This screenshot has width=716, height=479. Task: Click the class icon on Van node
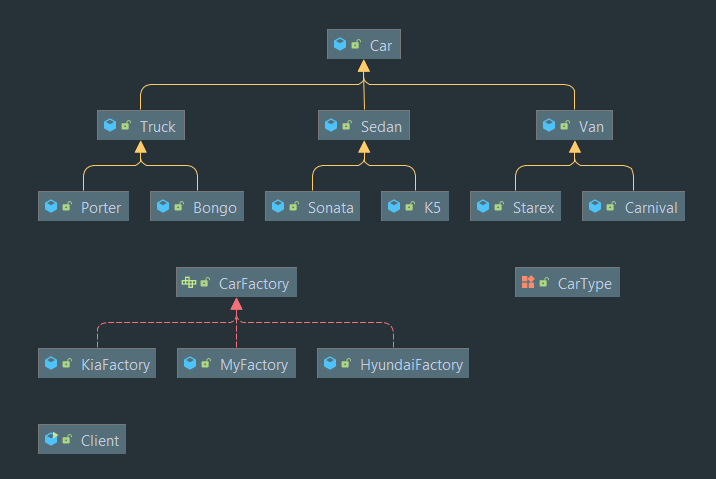tap(549, 125)
